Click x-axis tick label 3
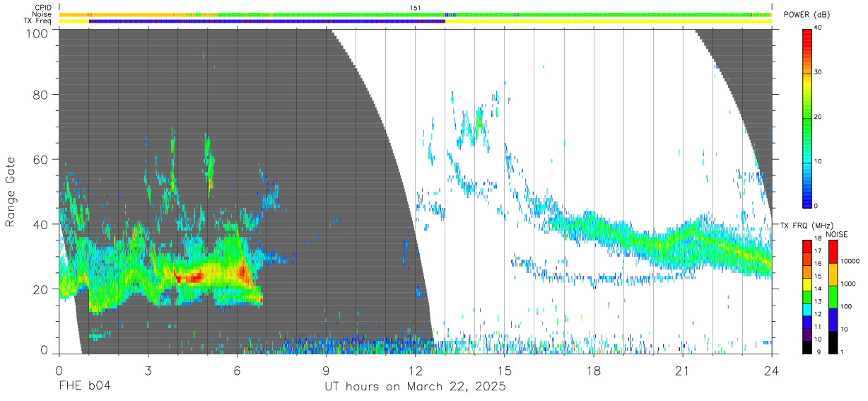Screen dimensions: 868x401 148,370
